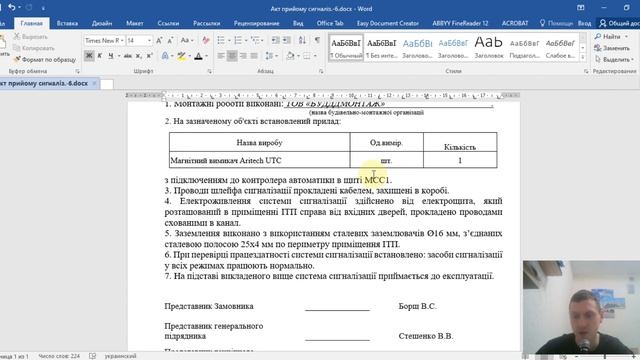The image size is (640, 360).
Task: Toggle show paragraph marks (¶)
Action: [317, 40]
